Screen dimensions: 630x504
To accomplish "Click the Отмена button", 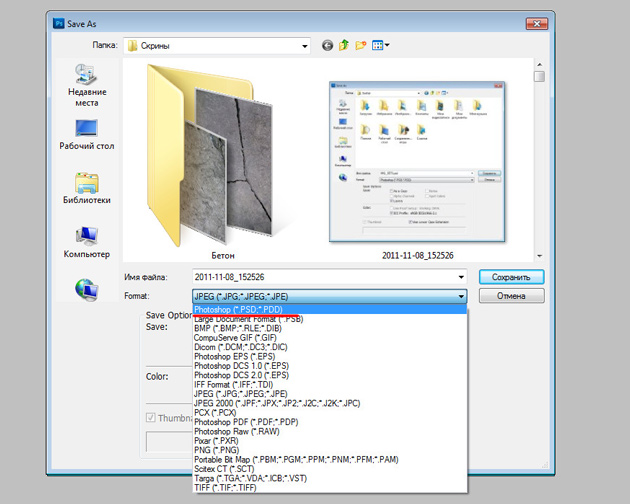I will [511, 296].
